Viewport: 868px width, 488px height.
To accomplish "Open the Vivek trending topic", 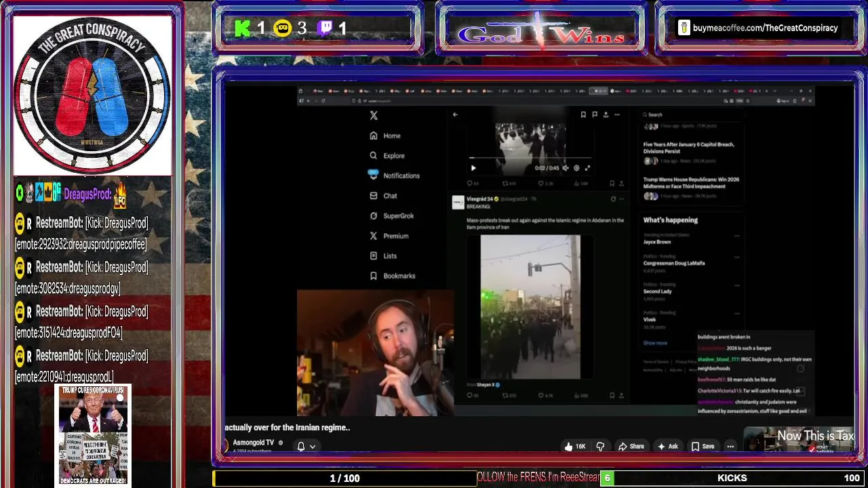I will pos(650,319).
